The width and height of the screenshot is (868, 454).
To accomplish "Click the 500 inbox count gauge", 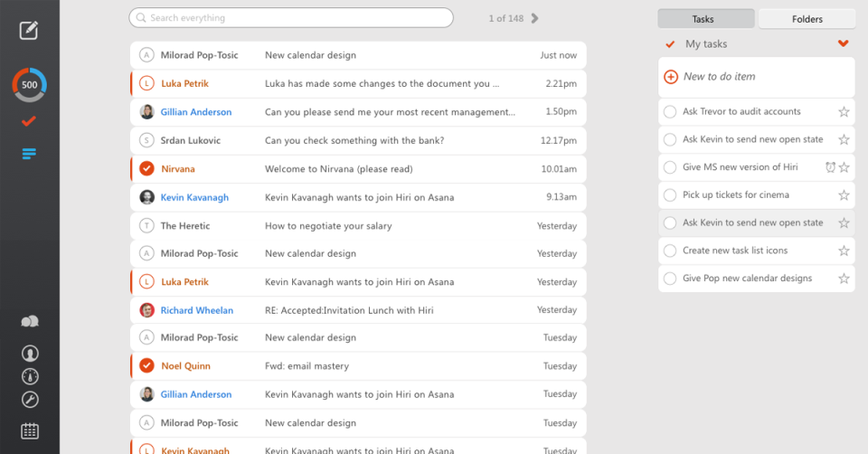I will (x=29, y=85).
